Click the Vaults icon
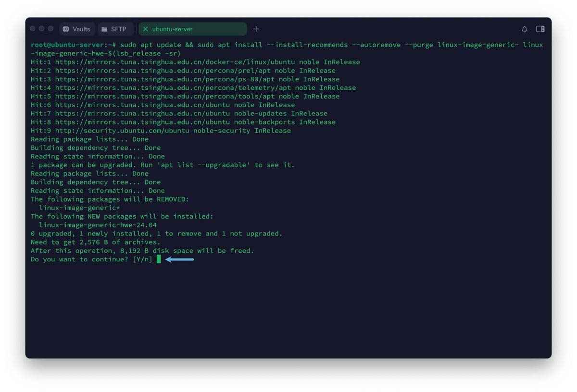Viewport: 577px width, 392px height. 66,29
